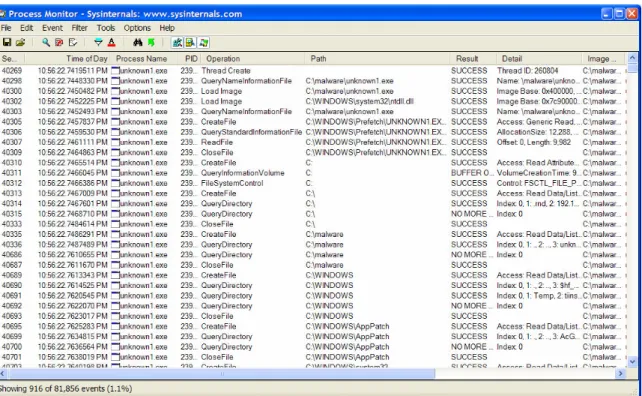Click the PID column header
Screen dimensions: 642x396
(x=190, y=59)
